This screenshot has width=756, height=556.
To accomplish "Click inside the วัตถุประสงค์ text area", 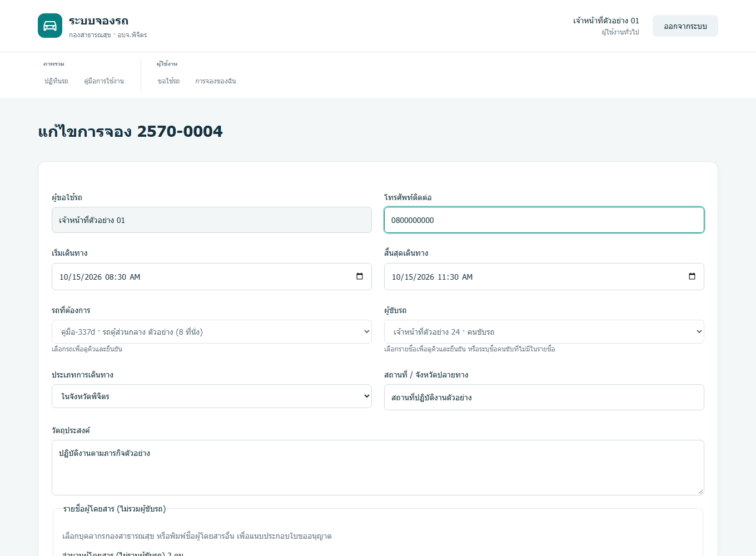I will pyautogui.click(x=378, y=468).
